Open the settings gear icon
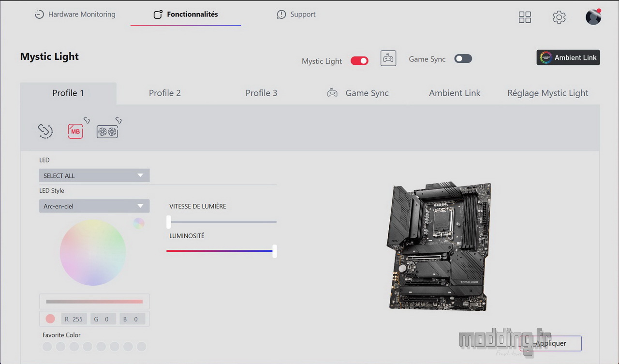Screen dimensions: 619x364 click(x=559, y=17)
